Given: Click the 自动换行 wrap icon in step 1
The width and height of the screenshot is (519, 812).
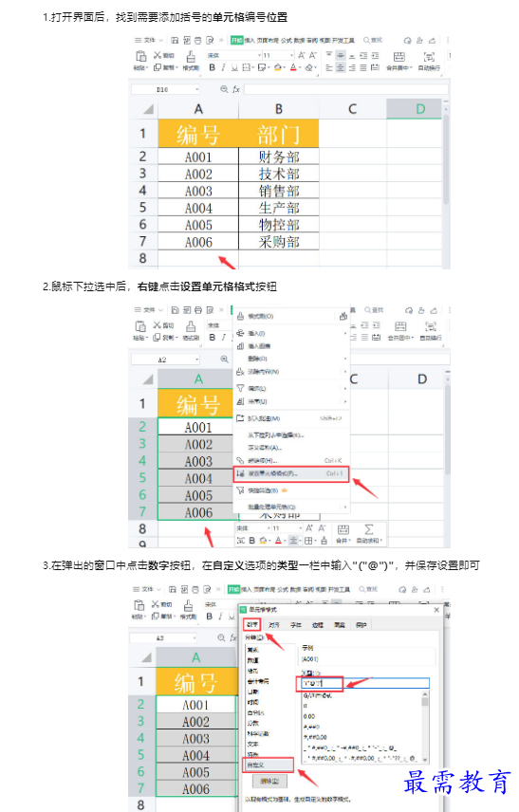Looking at the screenshot, I should click(x=429, y=57).
